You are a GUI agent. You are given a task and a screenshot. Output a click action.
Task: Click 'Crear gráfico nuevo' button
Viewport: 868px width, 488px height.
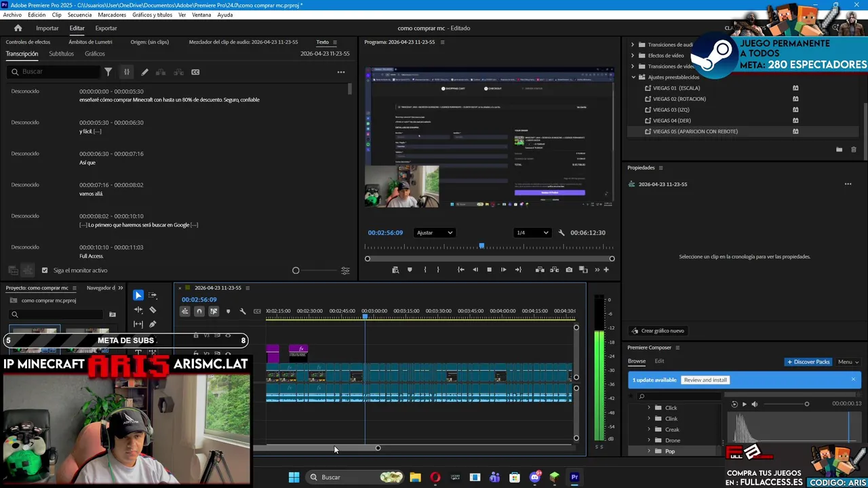pos(657,331)
